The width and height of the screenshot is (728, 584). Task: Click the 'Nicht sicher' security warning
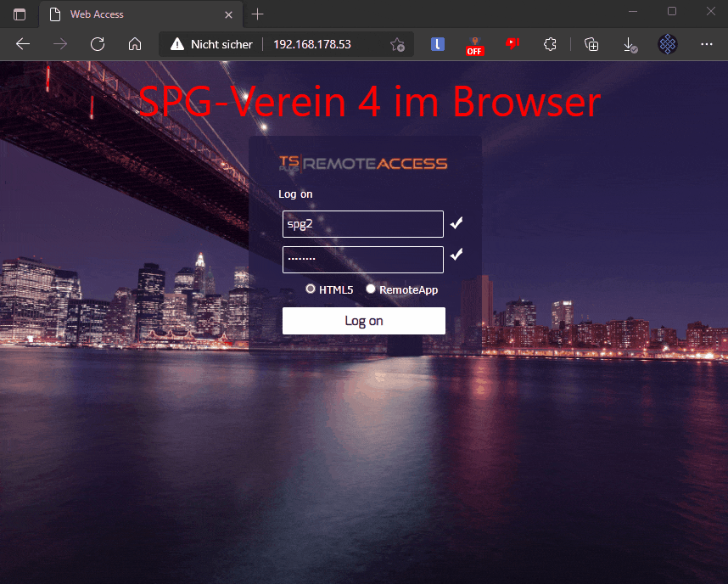(x=212, y=44)
